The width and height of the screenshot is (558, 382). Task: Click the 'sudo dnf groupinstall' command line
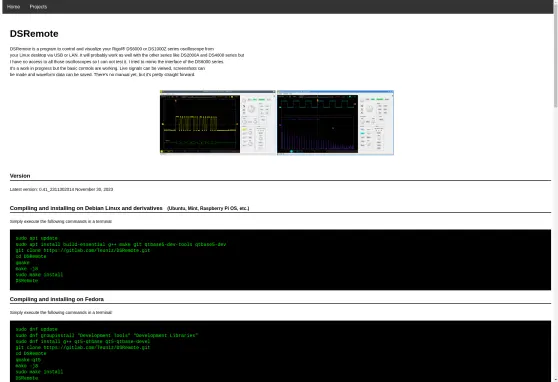point(106,335)
